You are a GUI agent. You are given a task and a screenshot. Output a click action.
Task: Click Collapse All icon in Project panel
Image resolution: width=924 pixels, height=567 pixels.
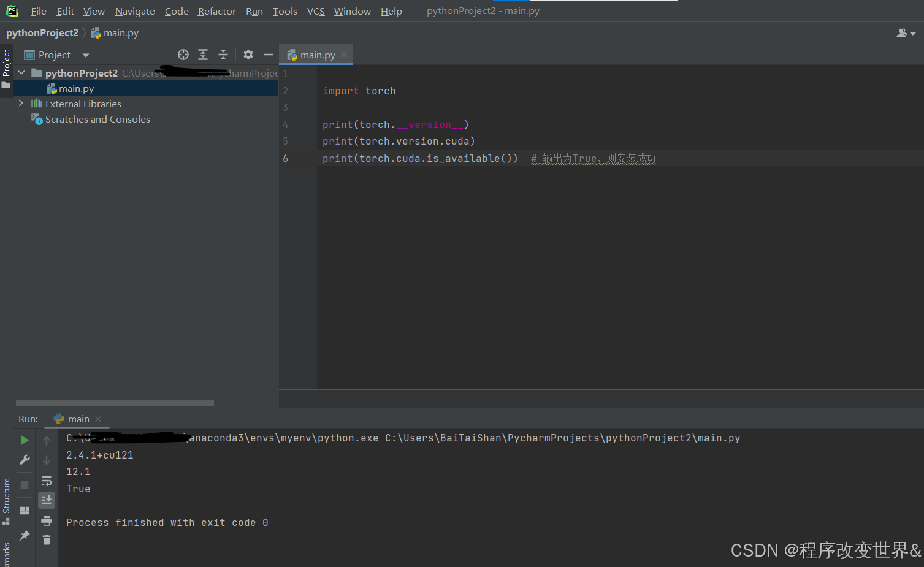(x=223, y=55)
